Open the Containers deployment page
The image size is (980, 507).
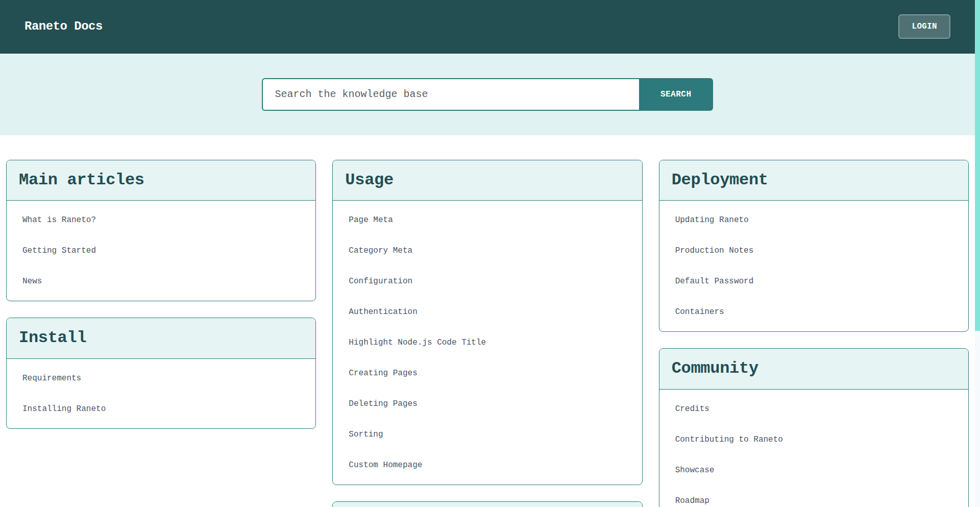[699, 311]
